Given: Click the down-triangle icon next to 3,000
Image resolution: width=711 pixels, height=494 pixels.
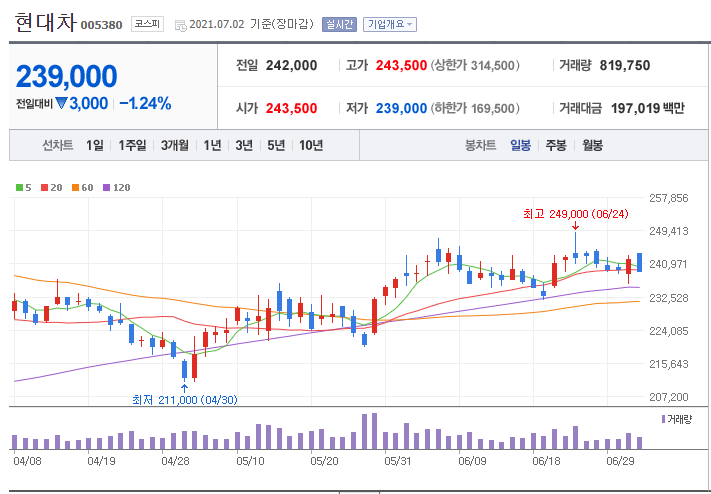Looking at the screenshot, I should coord(62,104).
